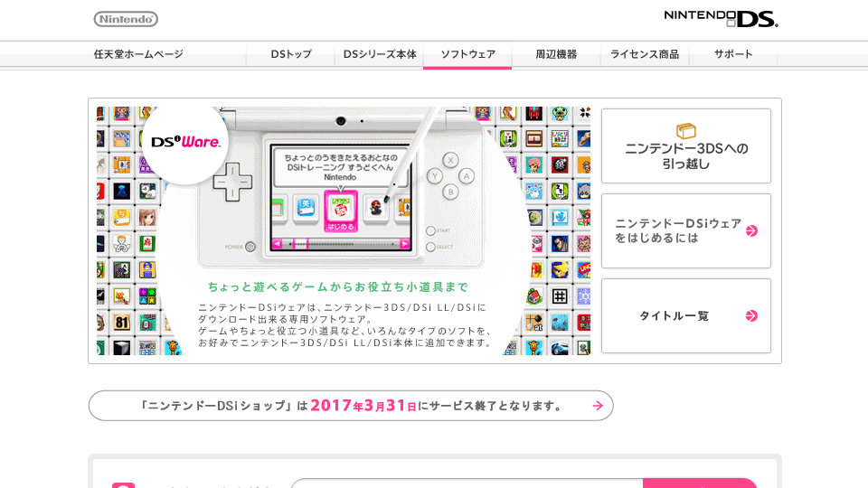The height and width of the screenshot is (488, 868).
Task: Click the left pink arrow on the DSi screen
Action: click(278, 244)
